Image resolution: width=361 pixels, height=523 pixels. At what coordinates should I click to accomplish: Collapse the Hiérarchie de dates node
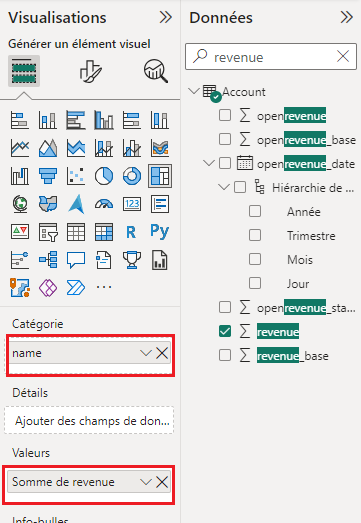(224, 186)
